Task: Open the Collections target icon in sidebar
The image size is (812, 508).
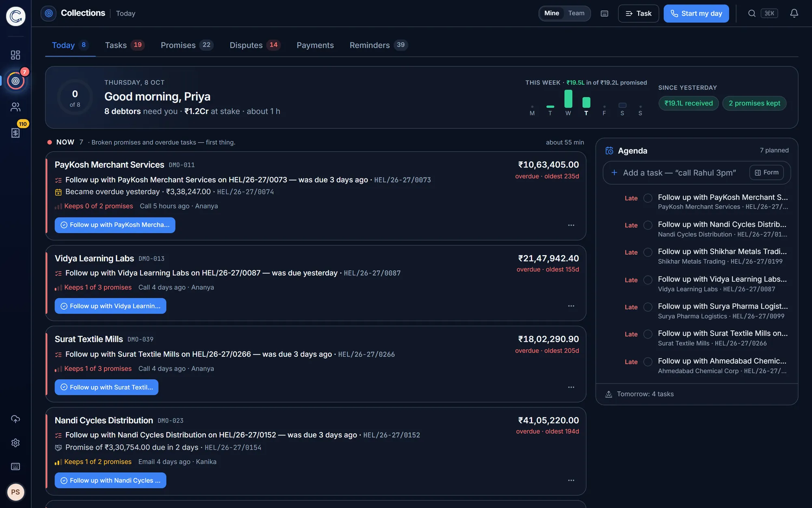Action: point(15,81)
